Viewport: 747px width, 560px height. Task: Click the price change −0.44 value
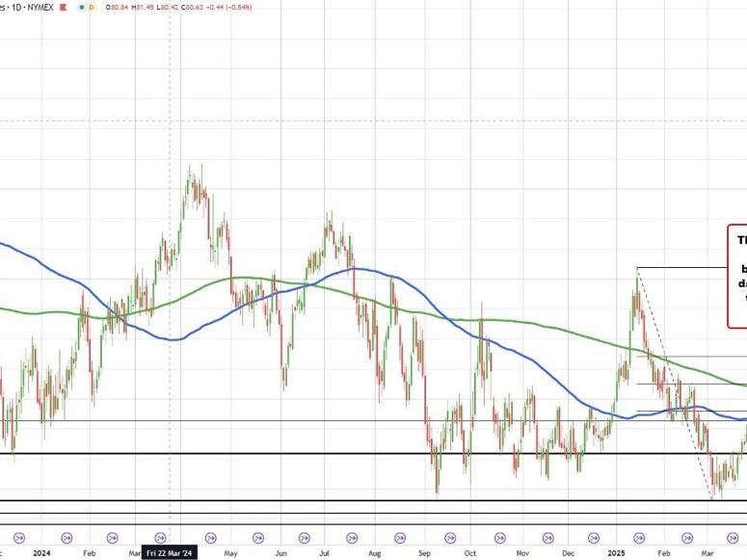pyautogui.click(x=216, y=8)
